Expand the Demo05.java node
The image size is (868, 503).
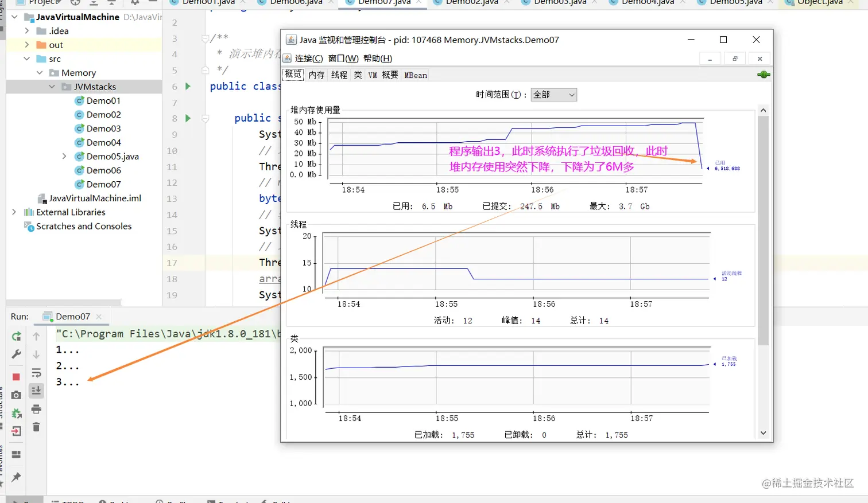64,156
